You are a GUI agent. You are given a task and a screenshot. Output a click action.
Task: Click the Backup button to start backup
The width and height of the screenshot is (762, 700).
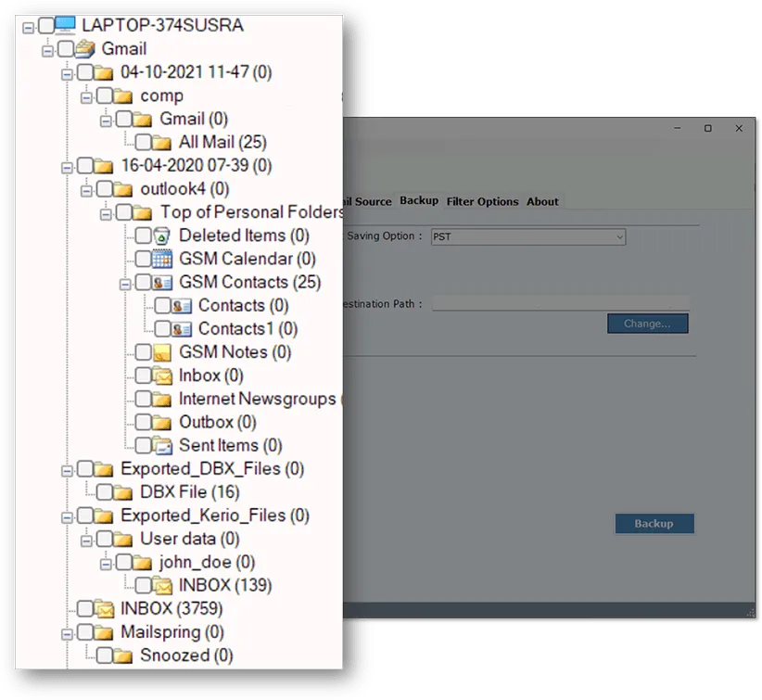pyautogui.click(x=654, y=524)
